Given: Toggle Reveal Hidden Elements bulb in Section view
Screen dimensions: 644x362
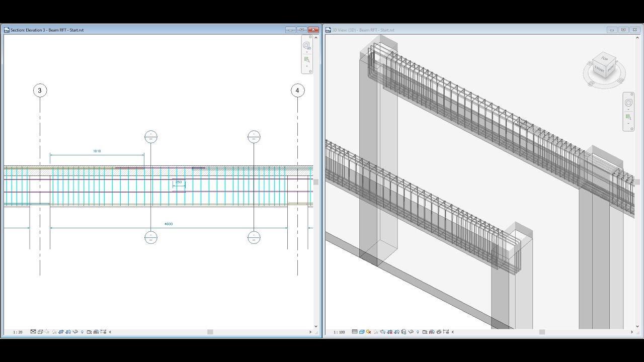Looking at the screenshot, I should pyautogui.click(x=82, y=332).
